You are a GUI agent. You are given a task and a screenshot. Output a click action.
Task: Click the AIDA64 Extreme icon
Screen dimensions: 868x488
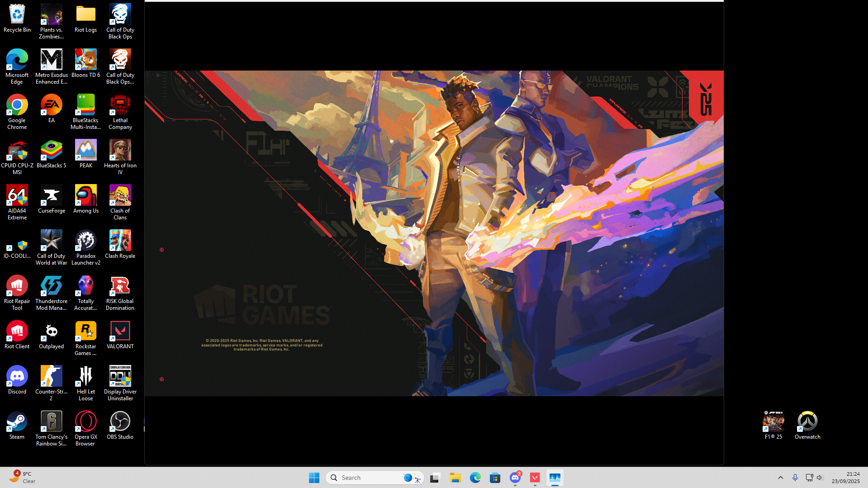coord(17,203)
